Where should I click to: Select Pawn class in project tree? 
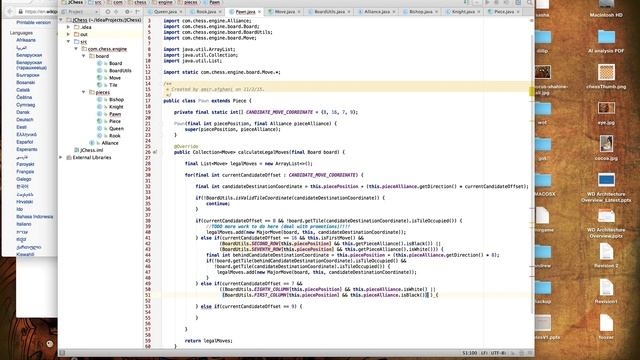[x=115, y=114]
